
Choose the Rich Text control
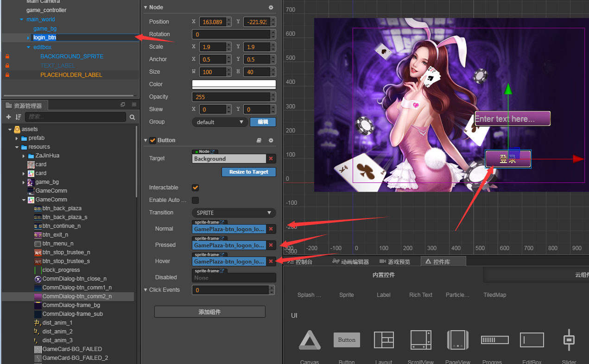point(421,295)
